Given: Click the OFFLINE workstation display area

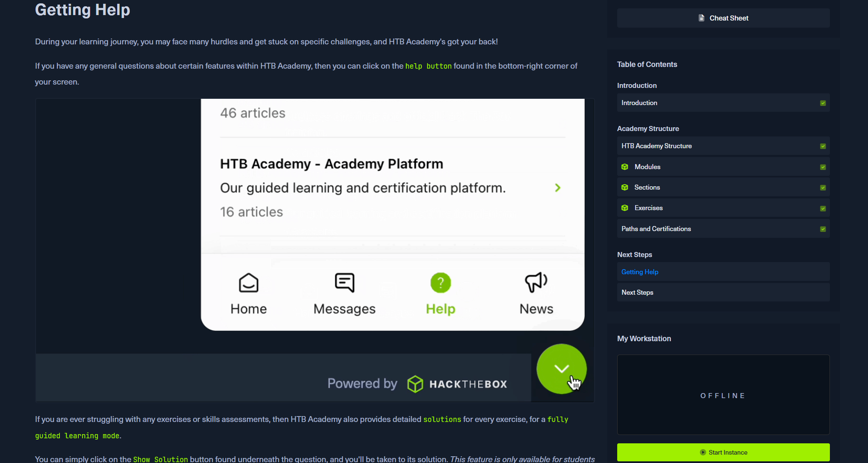Looking at the screenshot, I should [723, 395].
